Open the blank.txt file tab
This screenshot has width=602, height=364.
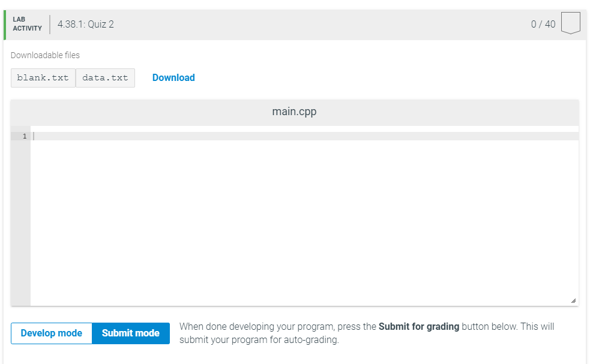(x=43, y=78)
